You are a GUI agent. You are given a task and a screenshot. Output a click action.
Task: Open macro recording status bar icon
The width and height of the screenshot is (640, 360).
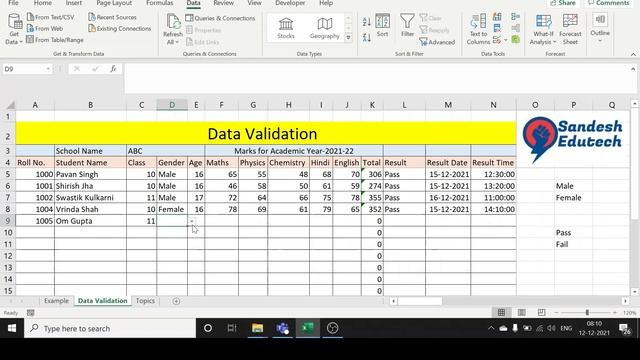(31, 313)
